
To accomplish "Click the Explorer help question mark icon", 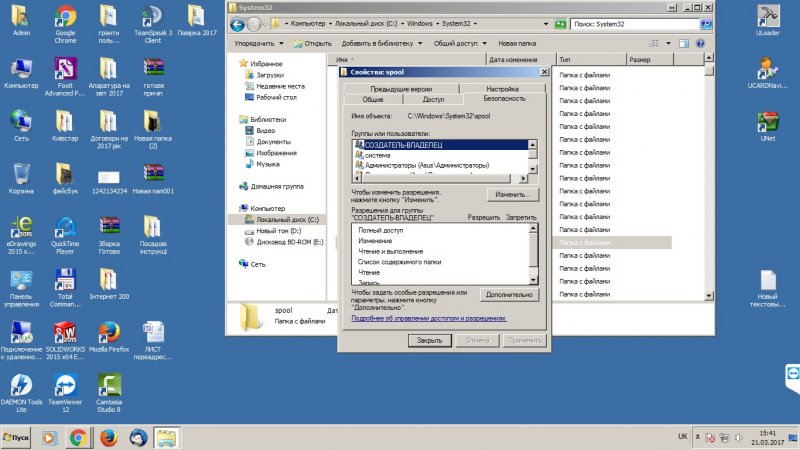I will [x=701, y=44].
